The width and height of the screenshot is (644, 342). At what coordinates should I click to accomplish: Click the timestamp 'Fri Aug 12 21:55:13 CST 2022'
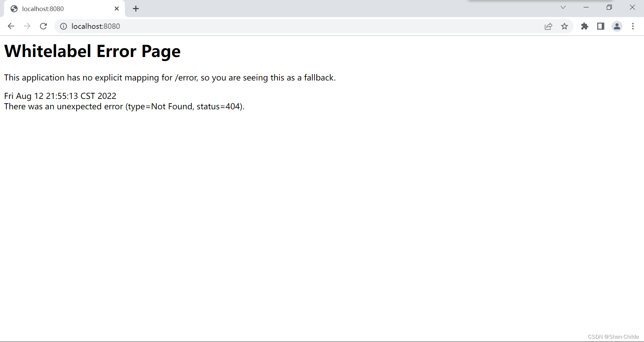60,96
